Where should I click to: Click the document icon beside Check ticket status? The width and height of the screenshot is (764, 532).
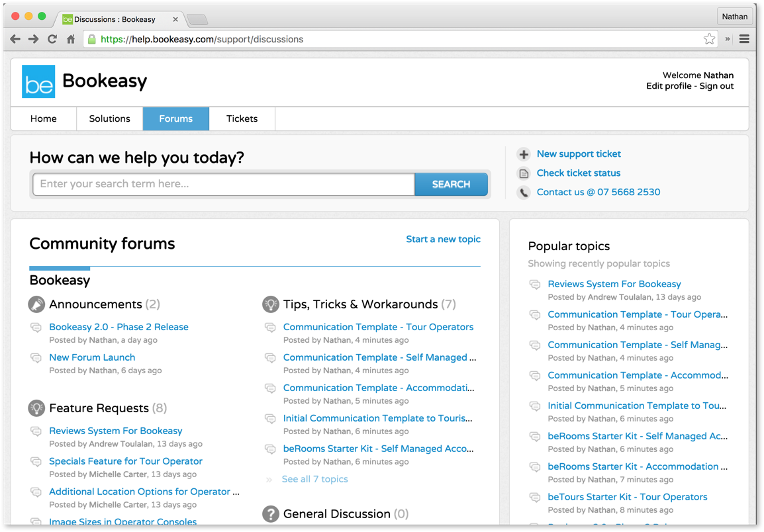[x=524, y=173]
